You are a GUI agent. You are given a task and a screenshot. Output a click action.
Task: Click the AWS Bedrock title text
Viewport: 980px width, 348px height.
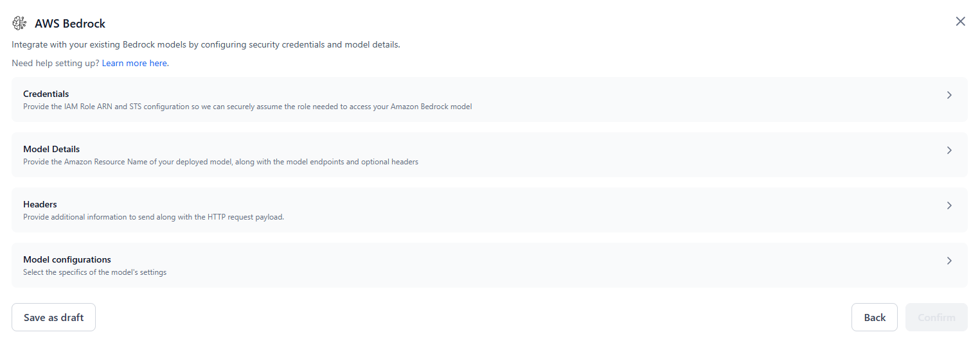70,24
